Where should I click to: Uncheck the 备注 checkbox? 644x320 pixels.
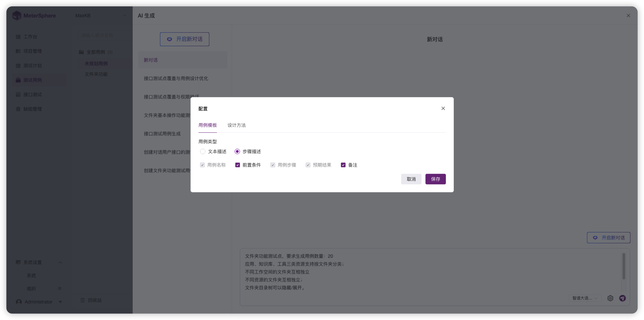[343, 165]
